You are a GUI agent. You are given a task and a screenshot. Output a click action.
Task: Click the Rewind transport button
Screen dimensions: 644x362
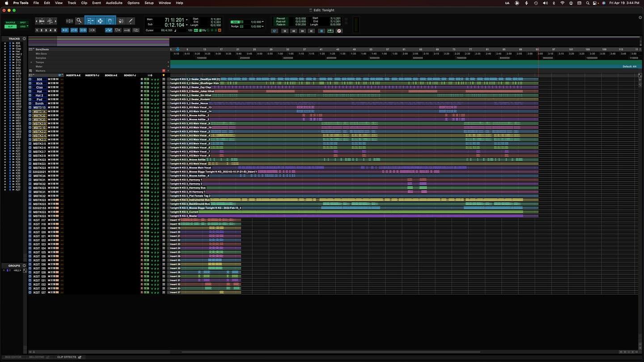[x=293, y=31]
